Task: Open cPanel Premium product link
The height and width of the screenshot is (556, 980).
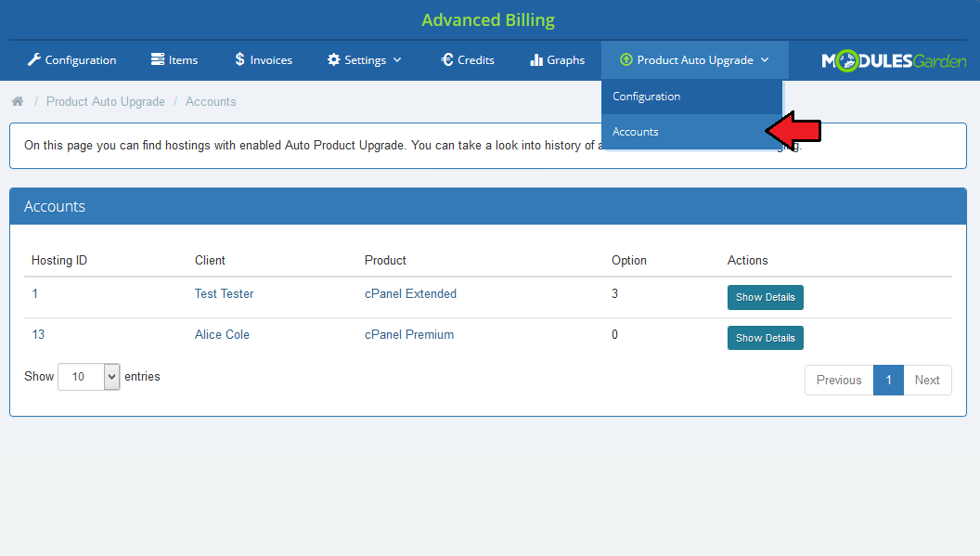Action: (x=408, y=334)
